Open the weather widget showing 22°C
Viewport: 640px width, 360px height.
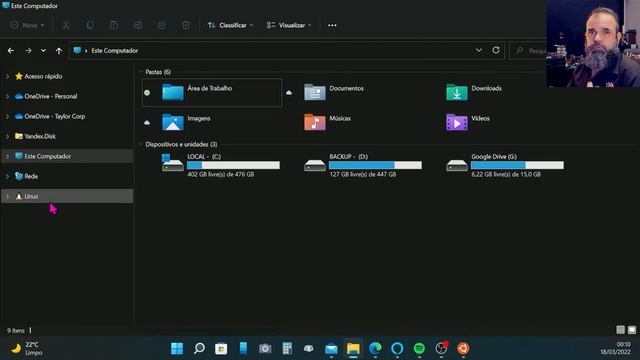click(x=28, y=349)
